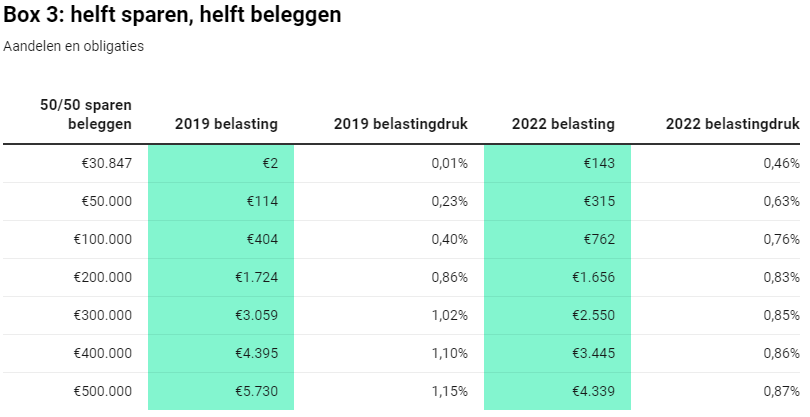Select the €404 cell in 2019 belasting
810x417 pixels.
[261, 239]
